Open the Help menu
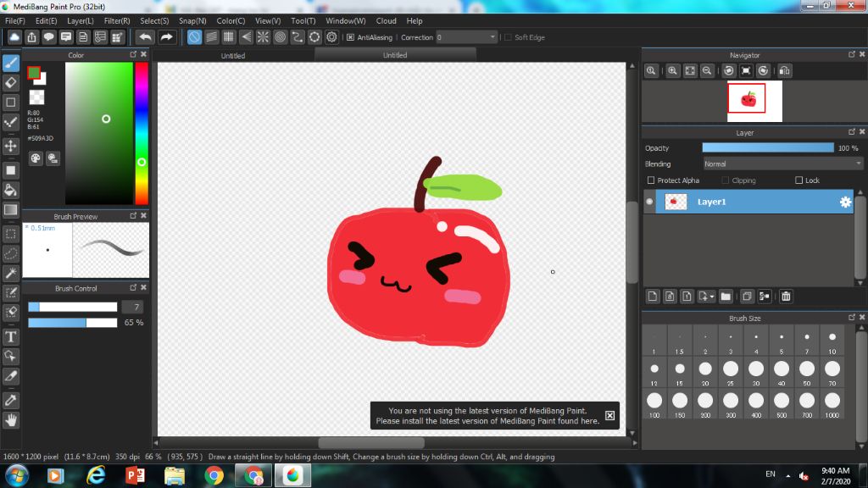Viewport: 868px width, 488px height. pyautogui.click(x=414, y=21)
